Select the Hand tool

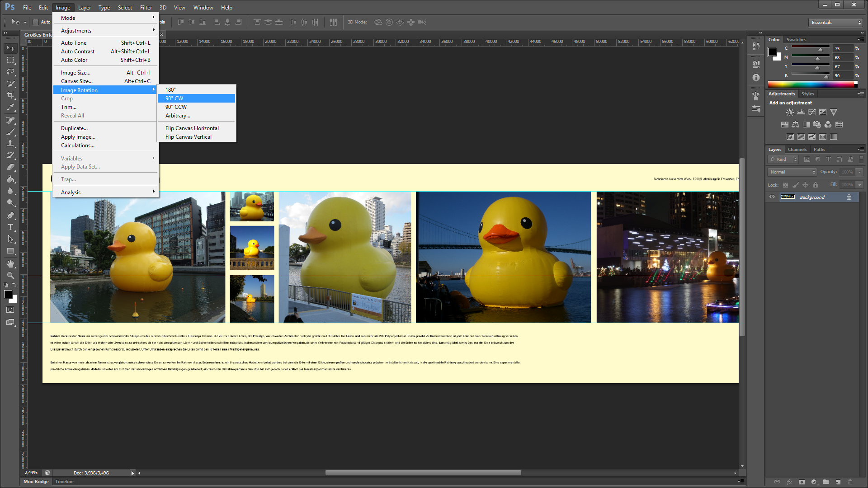pyautogui.click(x=10, y=264)
